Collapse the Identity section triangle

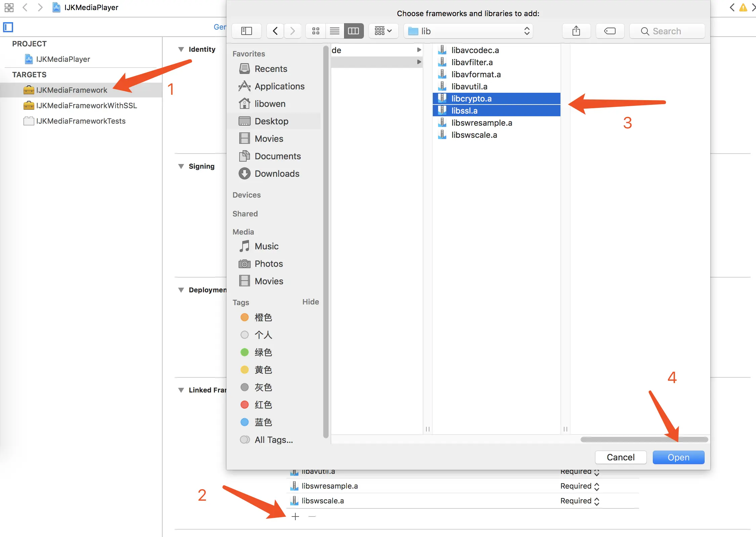[181, 49]
